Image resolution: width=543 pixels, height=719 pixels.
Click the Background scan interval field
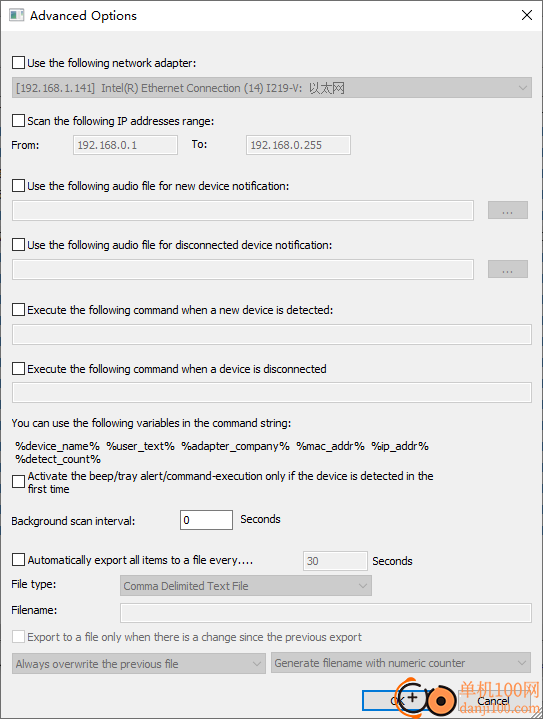pos(206,520)
